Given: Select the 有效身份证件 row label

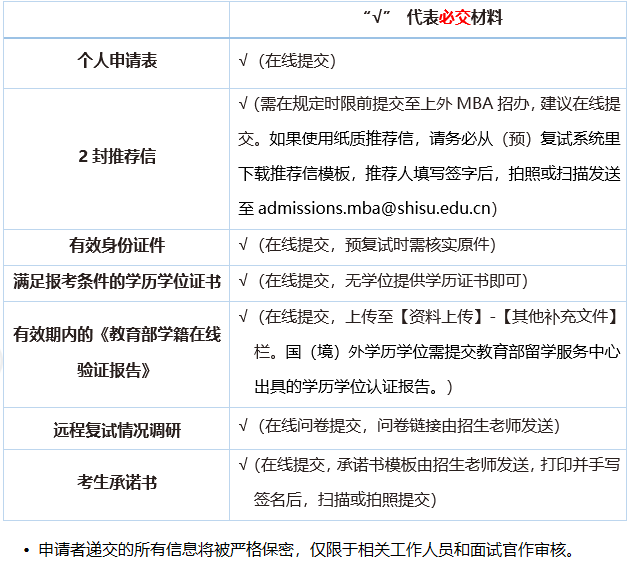Looking at the screenshot, I should coord(117,245).
